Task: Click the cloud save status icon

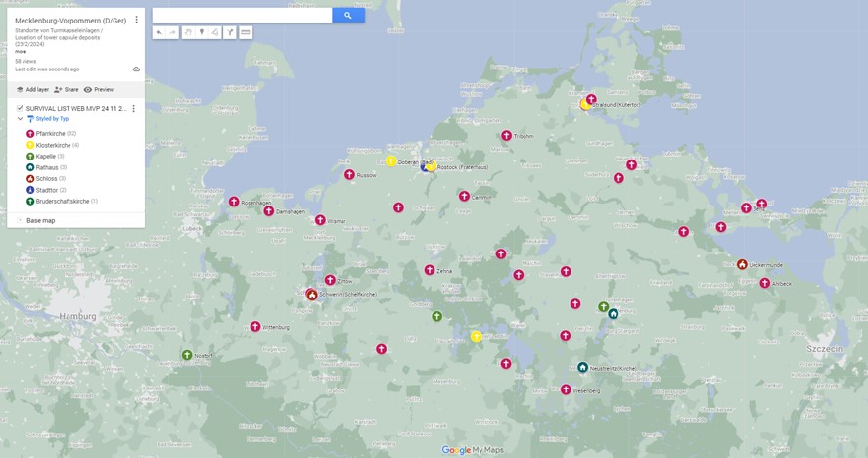Action: pyautogui.click(x=136, y=69)
